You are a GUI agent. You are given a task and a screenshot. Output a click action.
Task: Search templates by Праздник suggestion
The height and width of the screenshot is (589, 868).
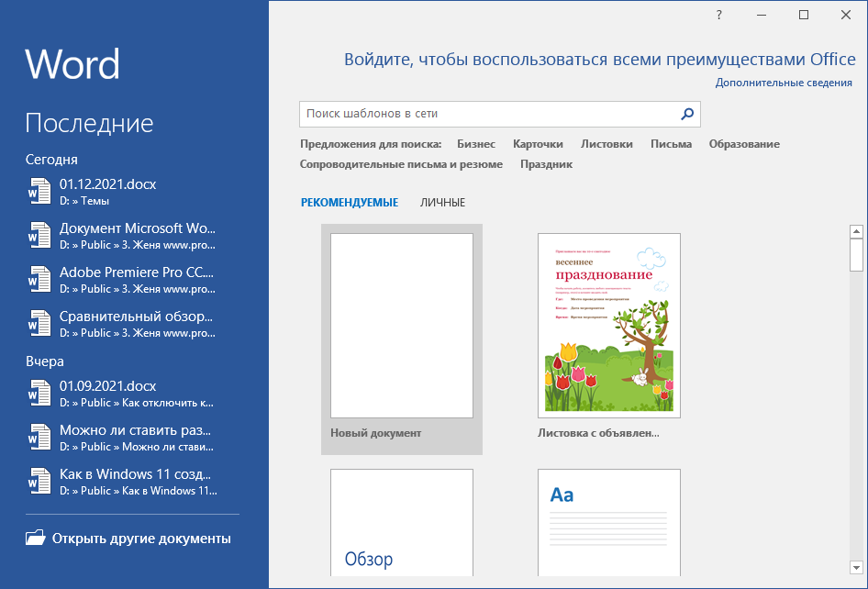[546, 164]
